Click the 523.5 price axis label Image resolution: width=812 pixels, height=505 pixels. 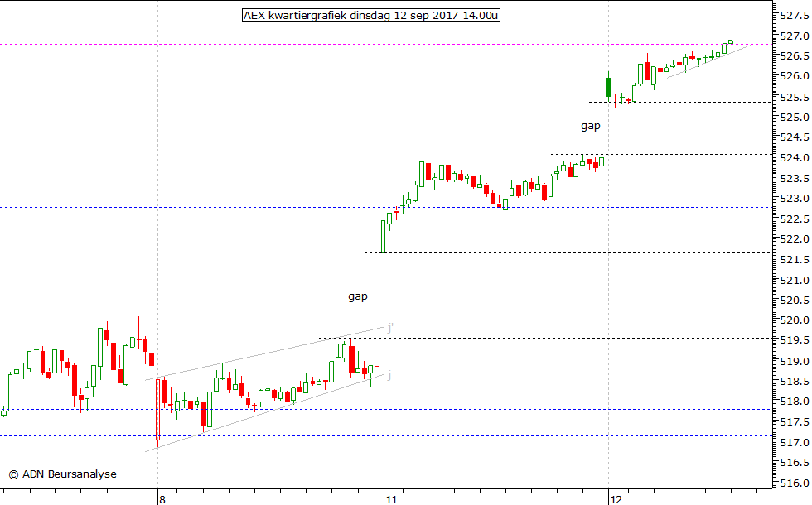[x=795, y=178]
